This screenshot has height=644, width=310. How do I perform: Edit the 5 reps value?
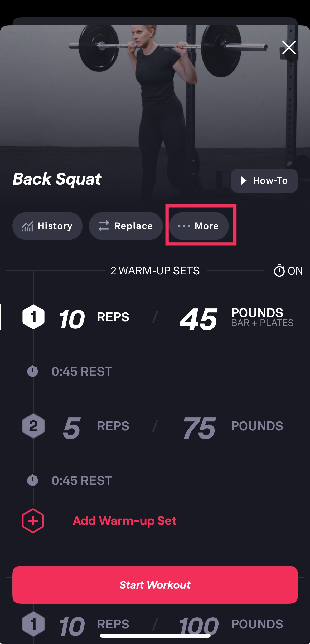pyautogui.click(x=72, y=428)
